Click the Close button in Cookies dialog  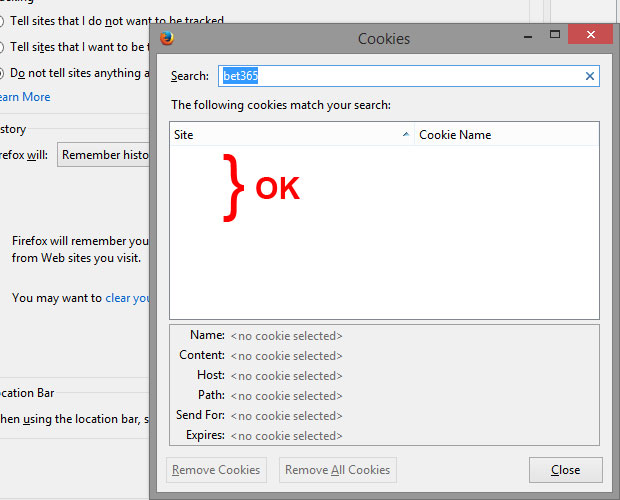565,470
